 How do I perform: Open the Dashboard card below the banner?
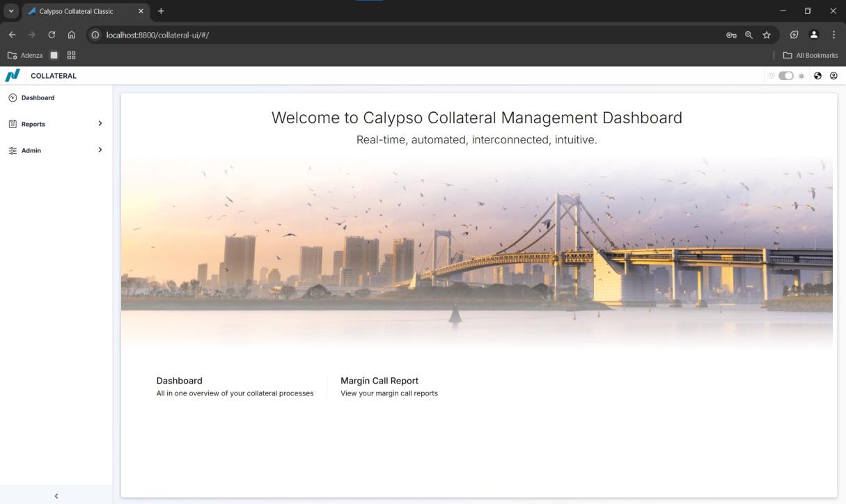point(235,387)
